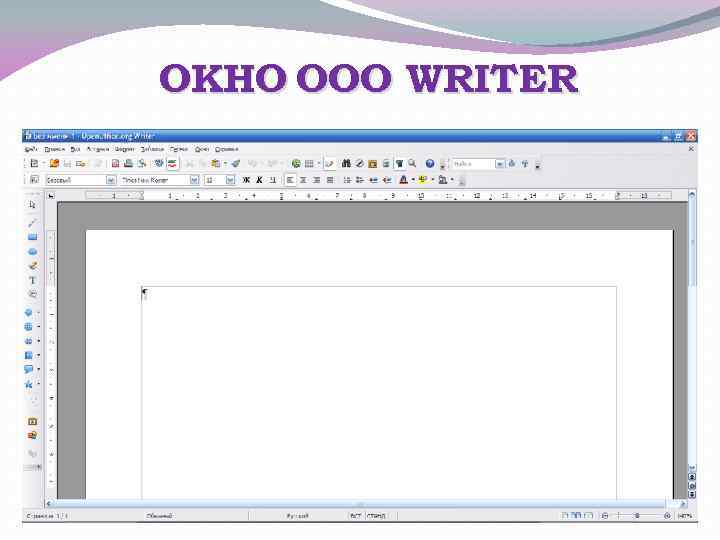This screenshot has height=540, width=720.
Task: Save the document with the Save icon
Action: 68,163
